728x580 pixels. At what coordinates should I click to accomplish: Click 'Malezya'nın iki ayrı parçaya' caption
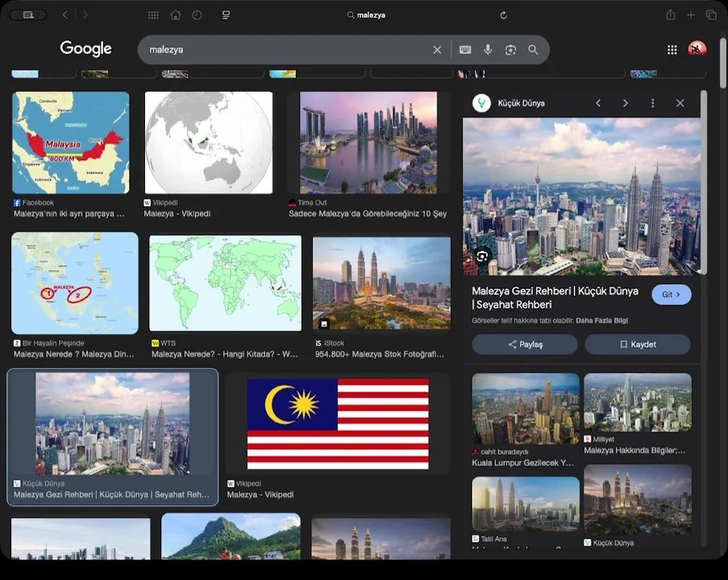[69, 214]
